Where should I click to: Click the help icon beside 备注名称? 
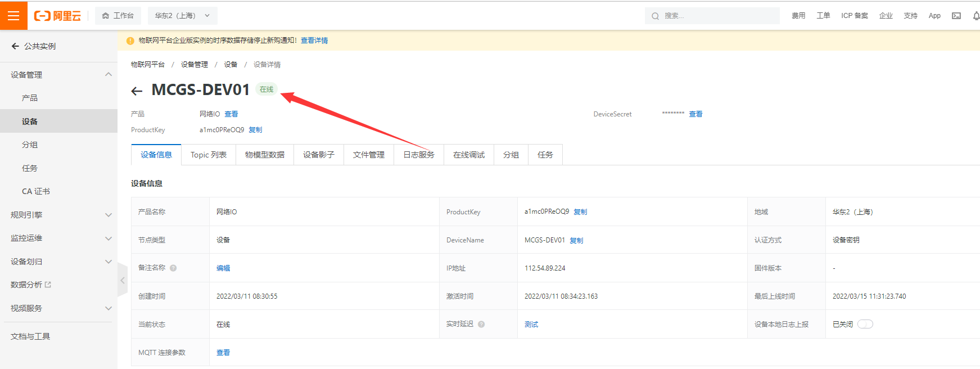[173, 268]
